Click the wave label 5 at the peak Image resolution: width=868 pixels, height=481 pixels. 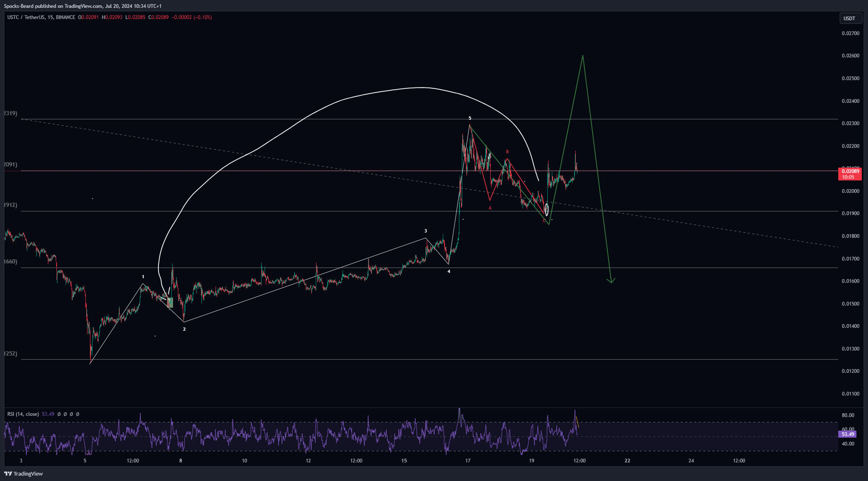coord(470,118)
